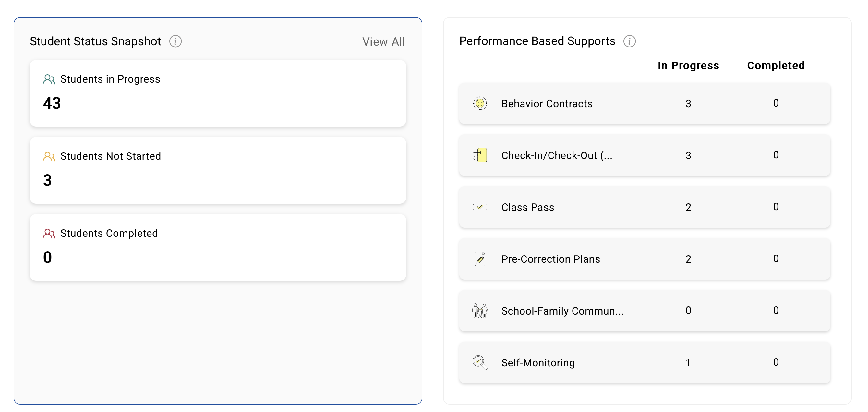Click the Behavior Contracts brain icon
This screenshot has width=868, height=412.
pos(480,103)
